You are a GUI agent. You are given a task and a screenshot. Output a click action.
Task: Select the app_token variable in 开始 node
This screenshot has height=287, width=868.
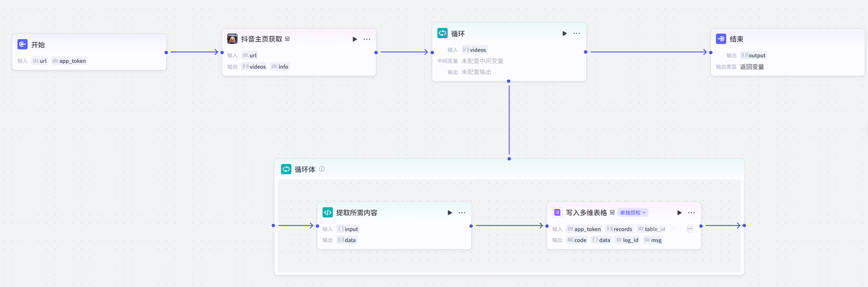point(69,61)
